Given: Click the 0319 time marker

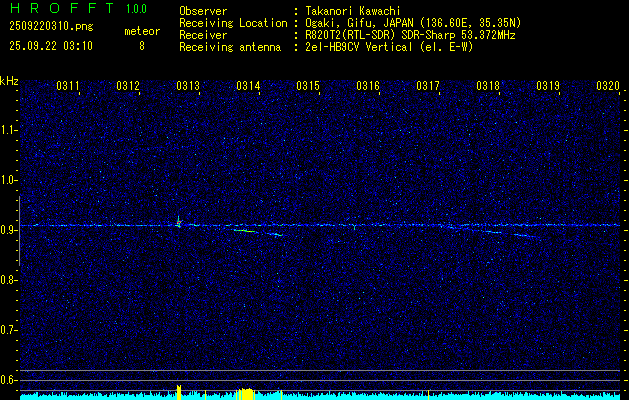Looking at the screenshot, I should pyautogui.click(x=548, y=85).
